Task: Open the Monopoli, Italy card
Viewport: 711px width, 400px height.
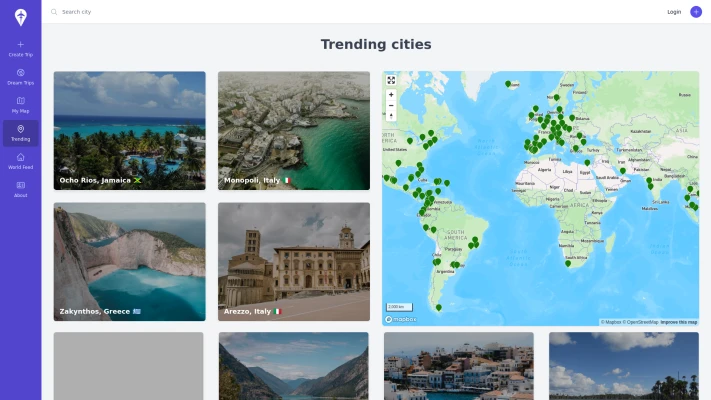Action: point(294,131)
